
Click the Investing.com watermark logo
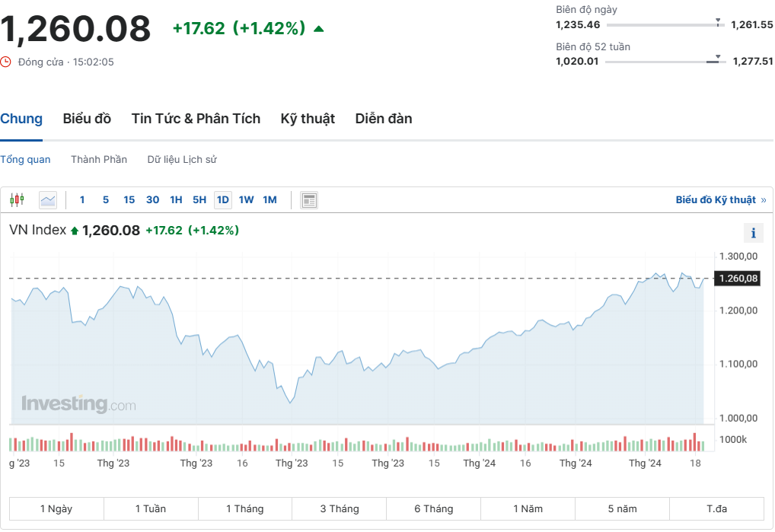tap(78, 403)
